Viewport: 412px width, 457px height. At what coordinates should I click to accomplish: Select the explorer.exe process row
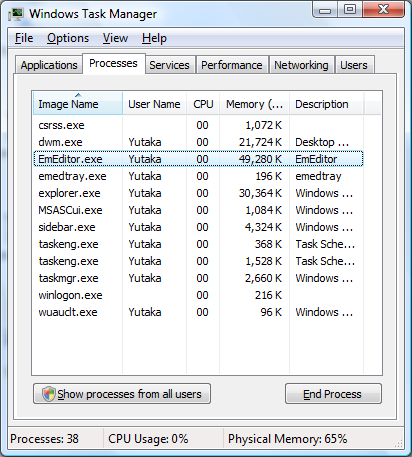click(198, 193)
